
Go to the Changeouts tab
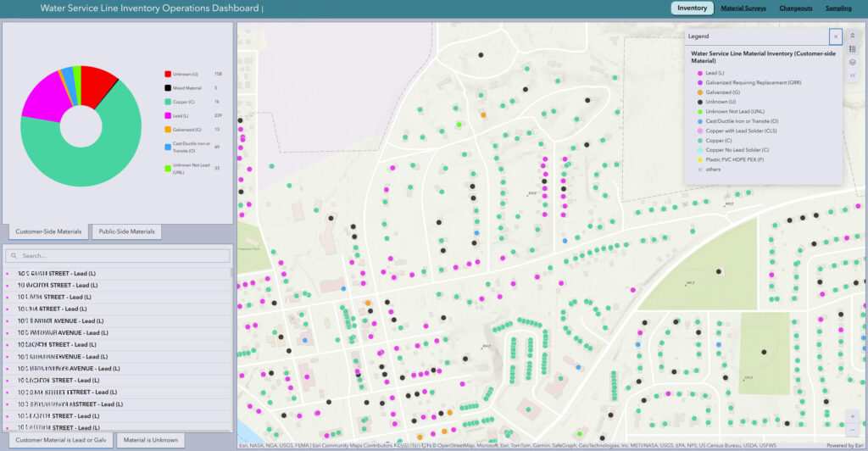(796, 8)
